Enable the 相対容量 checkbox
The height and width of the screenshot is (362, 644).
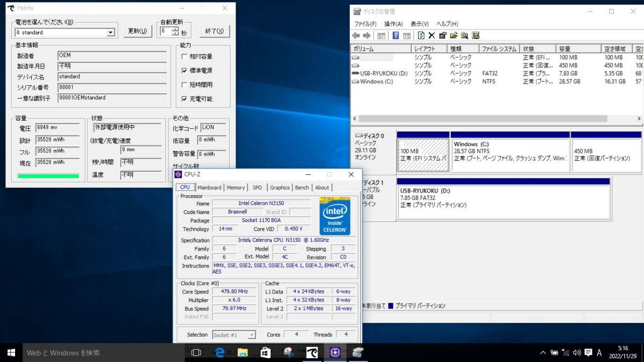click(185, 56)
